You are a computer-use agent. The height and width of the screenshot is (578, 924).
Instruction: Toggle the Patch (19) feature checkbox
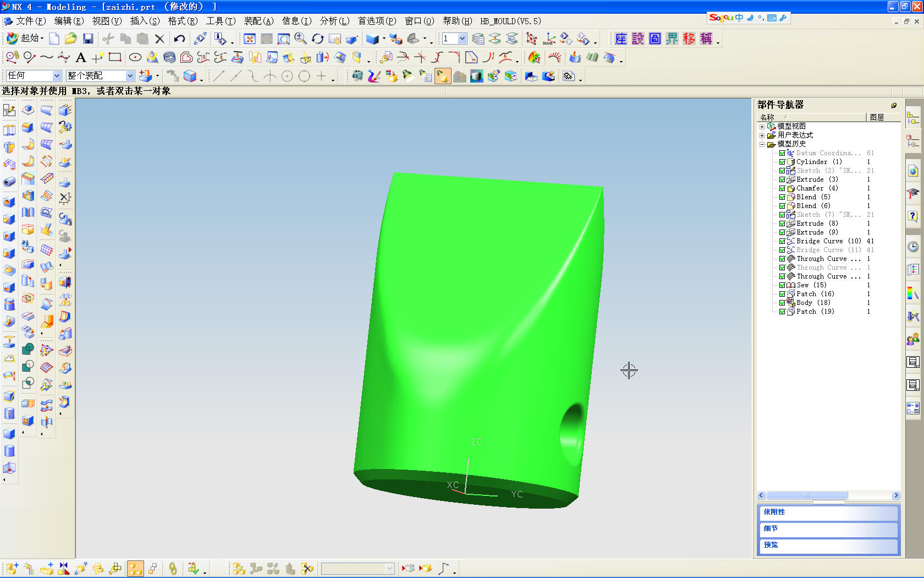click(782, 312)
